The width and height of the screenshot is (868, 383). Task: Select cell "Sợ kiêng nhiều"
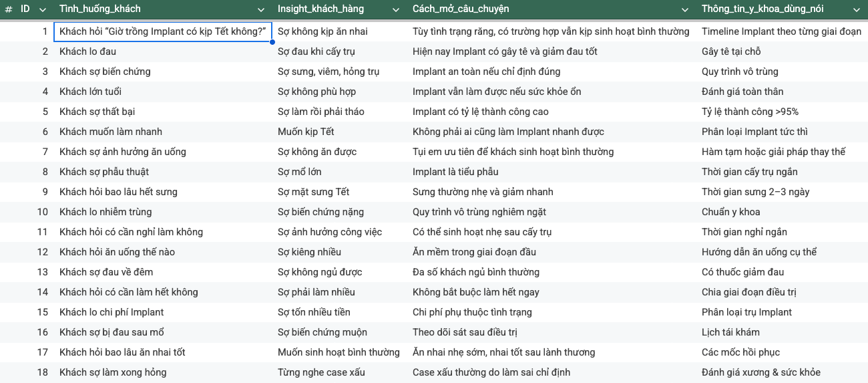click(x=340, y=252)
